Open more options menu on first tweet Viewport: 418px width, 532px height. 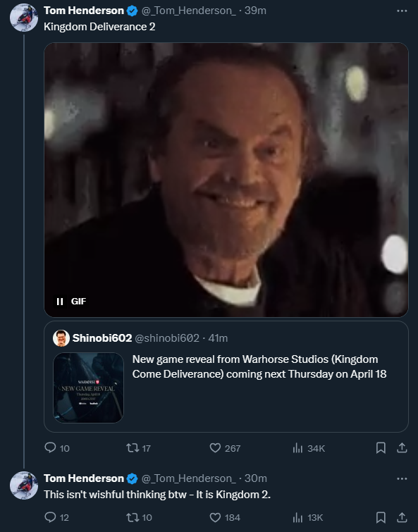point(402,11)
